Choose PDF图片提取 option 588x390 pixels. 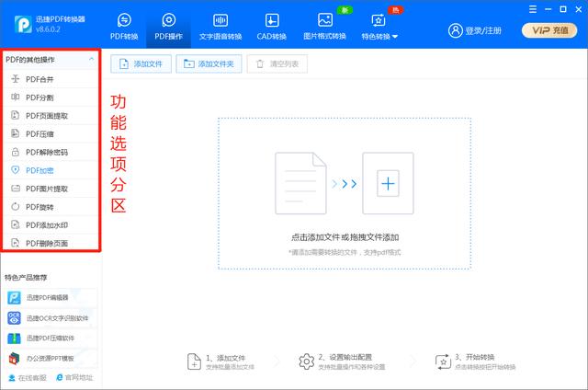pos(51,189)
